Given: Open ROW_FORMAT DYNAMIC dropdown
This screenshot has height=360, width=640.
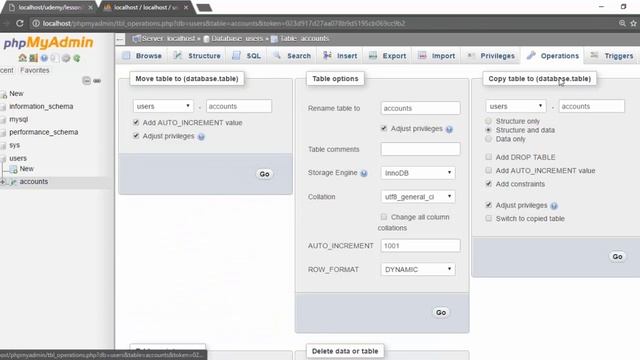Looking at the screenshot, I should click(x=418, y=269).
